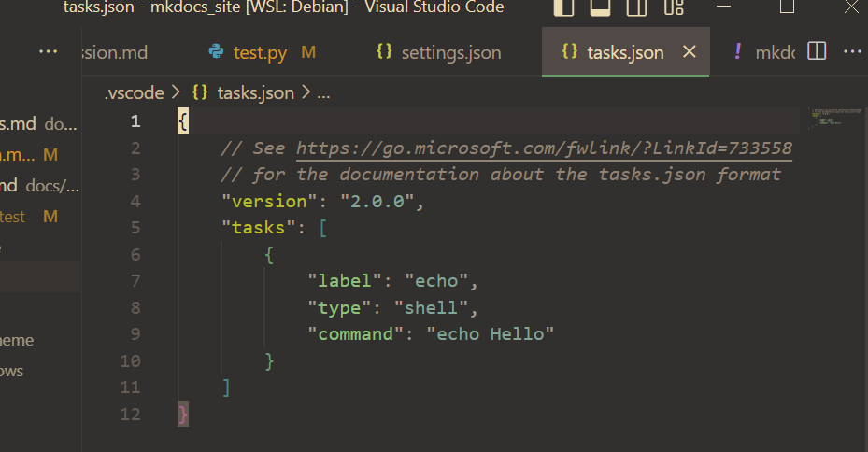Viewport: 868px width, 452px height.
Task: Click the comment about tasks.json format
Action: pos(501,175)
